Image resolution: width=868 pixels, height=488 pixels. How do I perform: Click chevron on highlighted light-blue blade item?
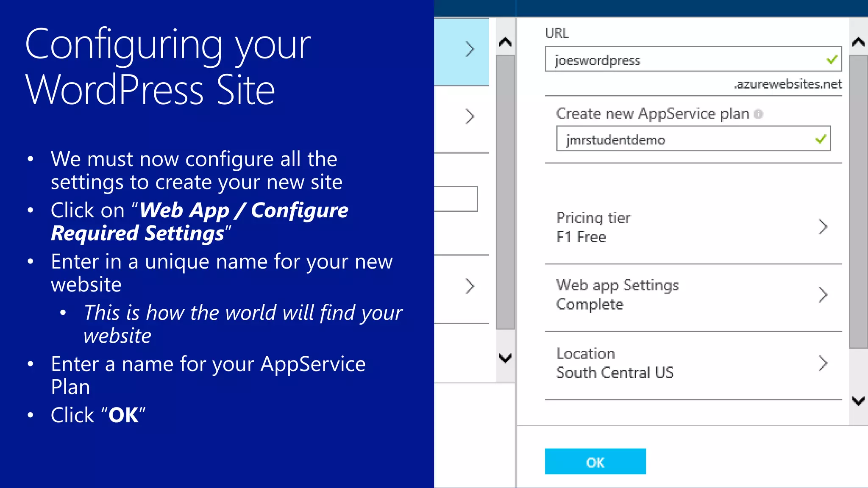(470, 49)
